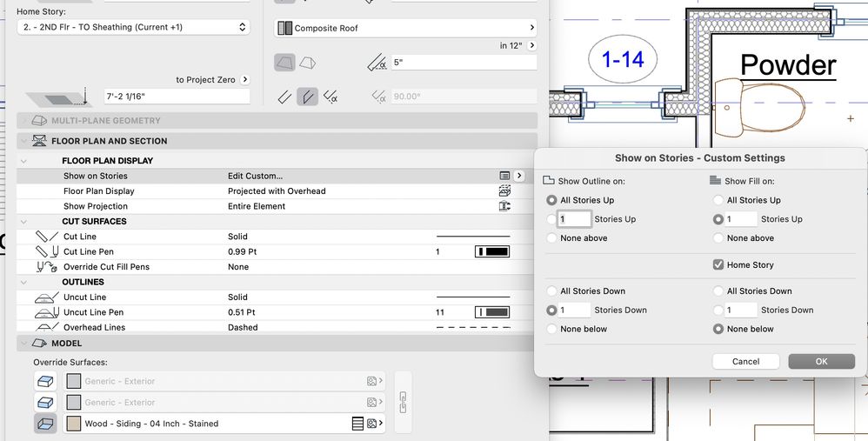Viewport: 868px width, 441px height.
Task: Open the Composite Roof structure chooser
Action: coord(405,28)
